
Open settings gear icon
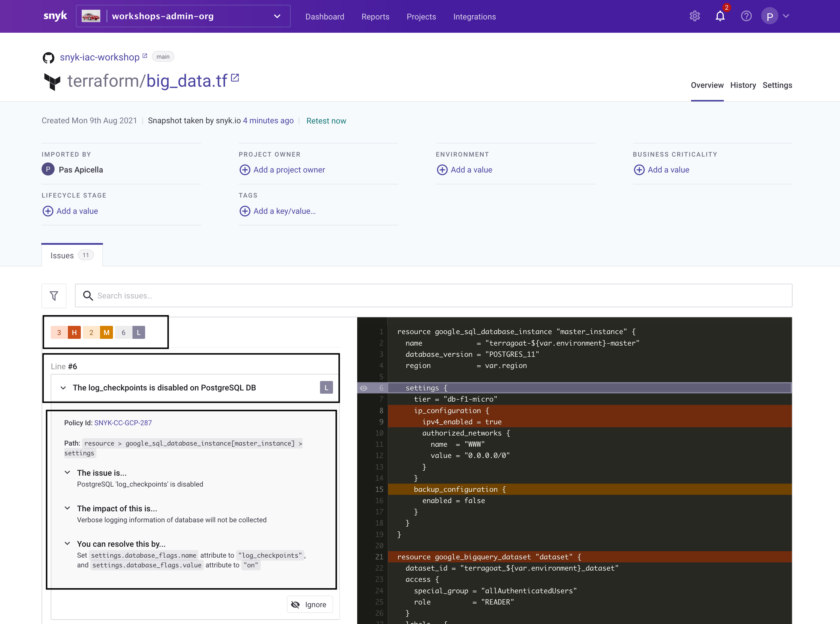pos(695,16)
